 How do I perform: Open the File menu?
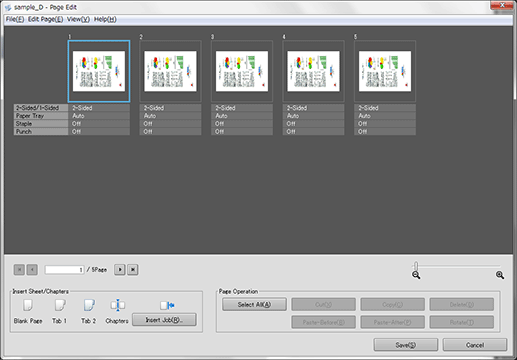pyautogui.click(x=15, y=19)
